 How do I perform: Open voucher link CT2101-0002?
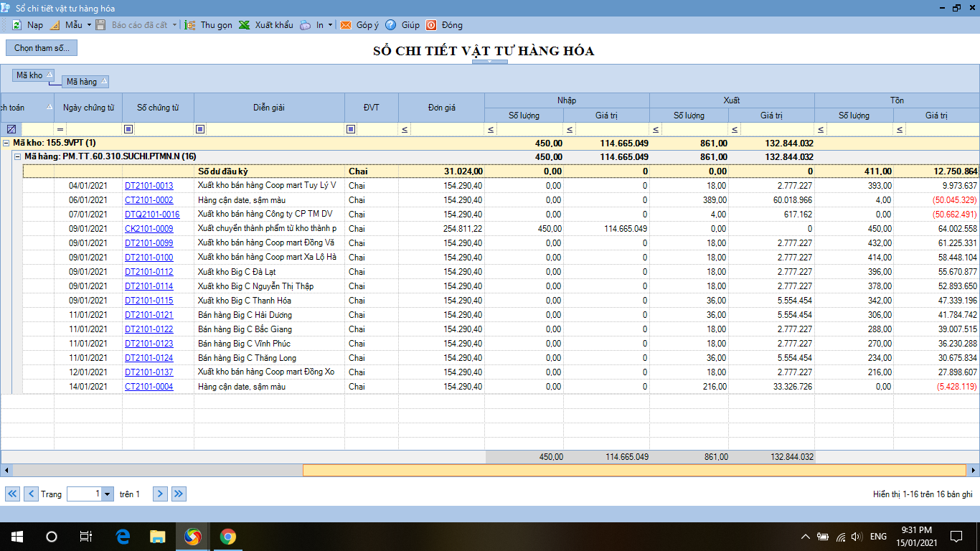(x=149, y=200)
